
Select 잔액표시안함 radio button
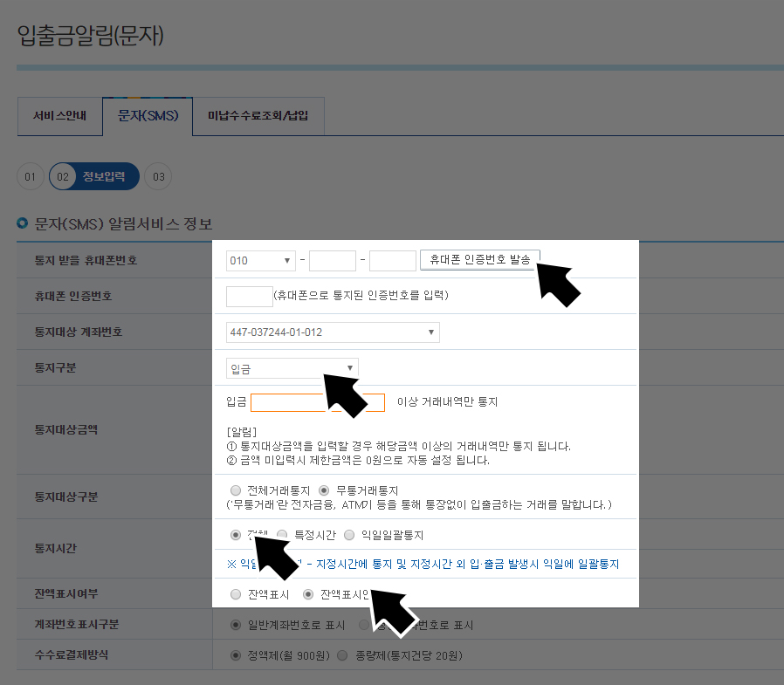pyautogui.click(x=308, y=594)
